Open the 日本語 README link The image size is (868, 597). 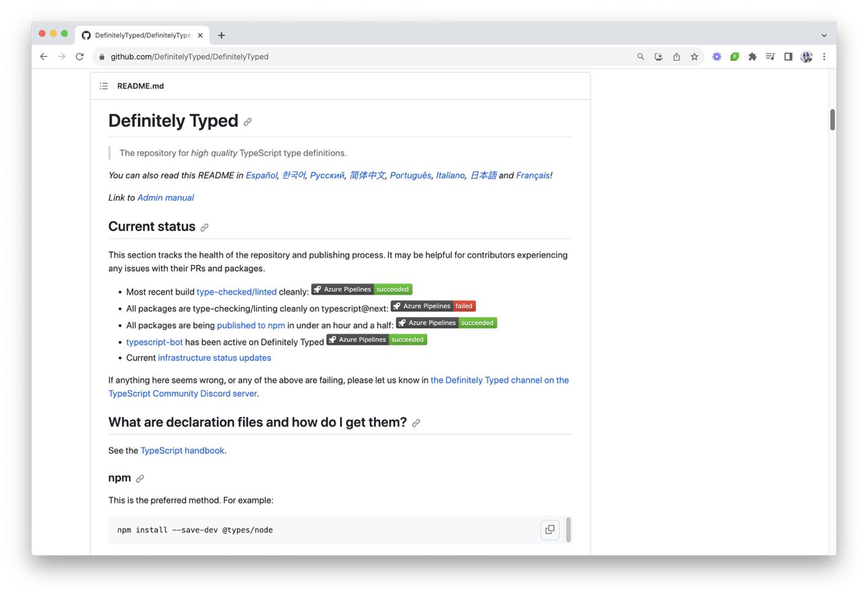pos(483,175)
